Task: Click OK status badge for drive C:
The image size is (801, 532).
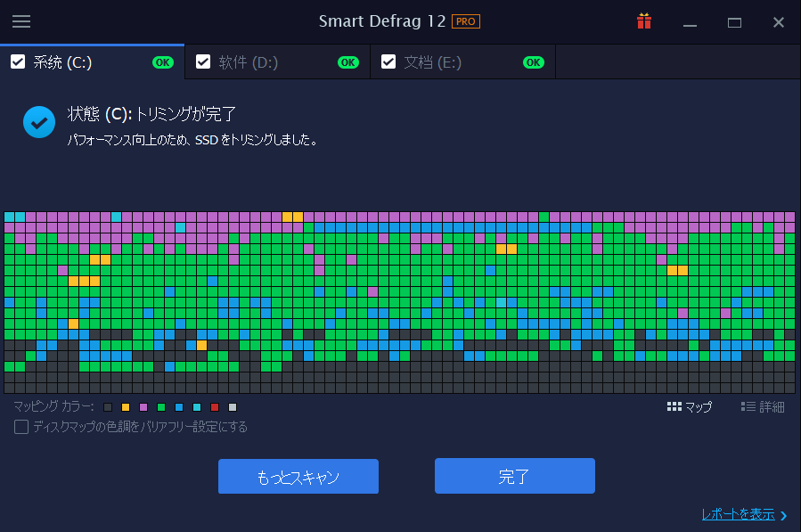Action: [163, 62]
